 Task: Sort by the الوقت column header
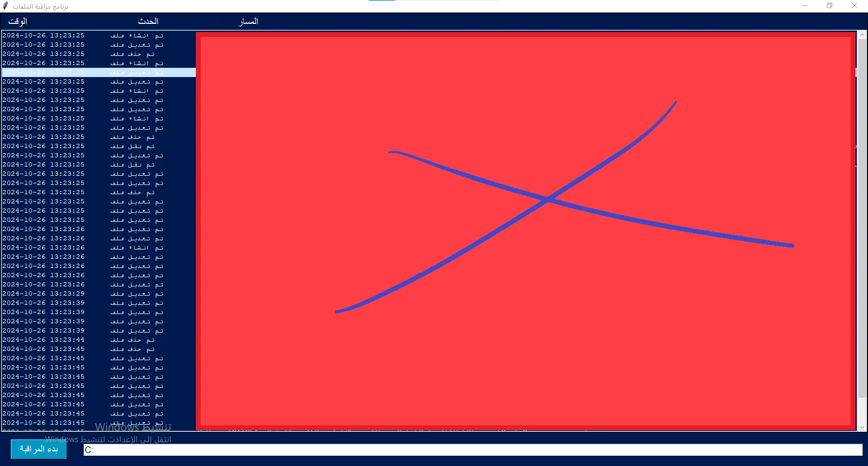(17, 21)
